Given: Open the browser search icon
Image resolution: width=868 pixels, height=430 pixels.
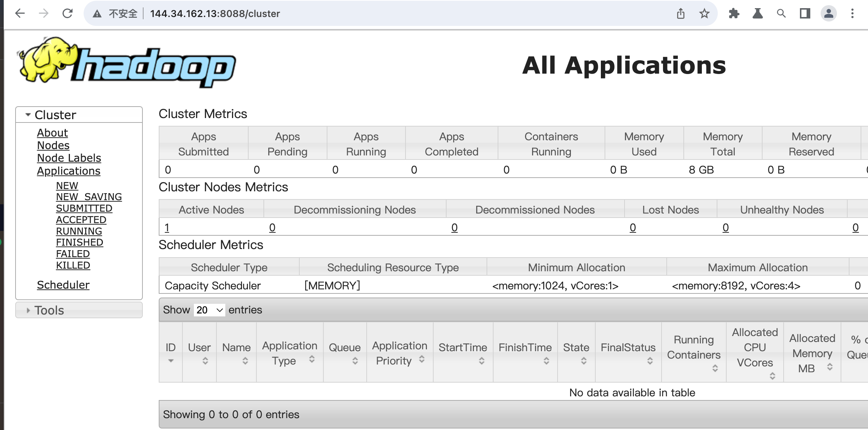Looking at the screenshot, I should [781, 13].
